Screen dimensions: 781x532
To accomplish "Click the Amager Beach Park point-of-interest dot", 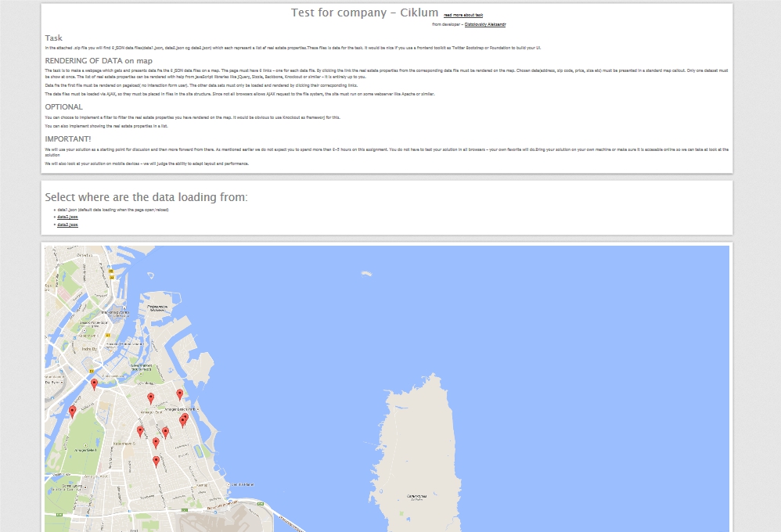I will (x=198, y=409).
